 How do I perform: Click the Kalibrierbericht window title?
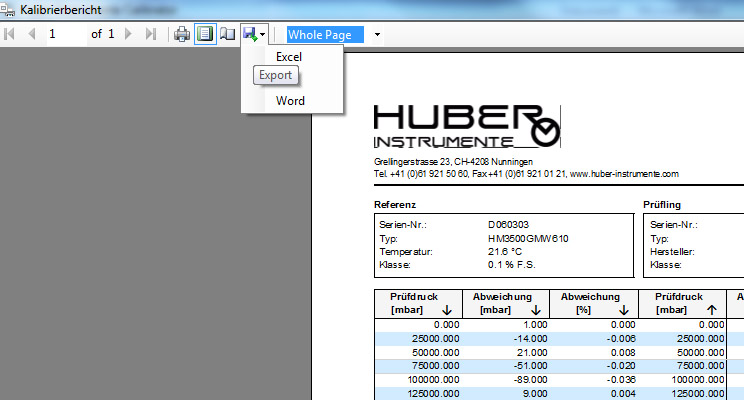coord(61,9)
